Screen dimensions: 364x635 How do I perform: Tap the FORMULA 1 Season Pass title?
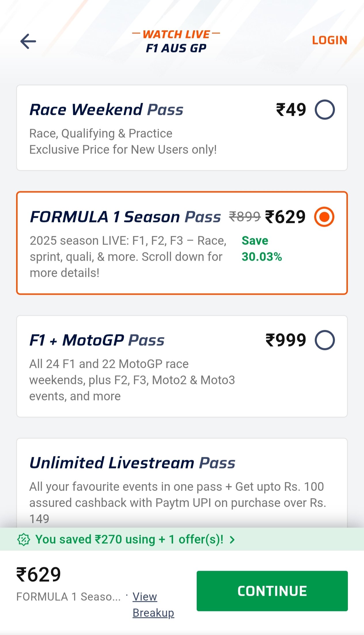tap(125, 217)
